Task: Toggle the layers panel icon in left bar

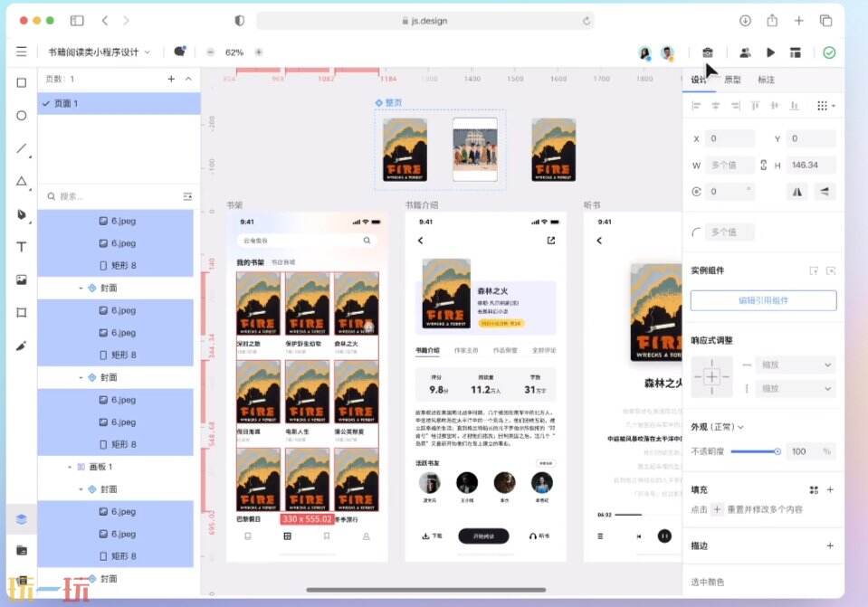Action: click(22, 518)
